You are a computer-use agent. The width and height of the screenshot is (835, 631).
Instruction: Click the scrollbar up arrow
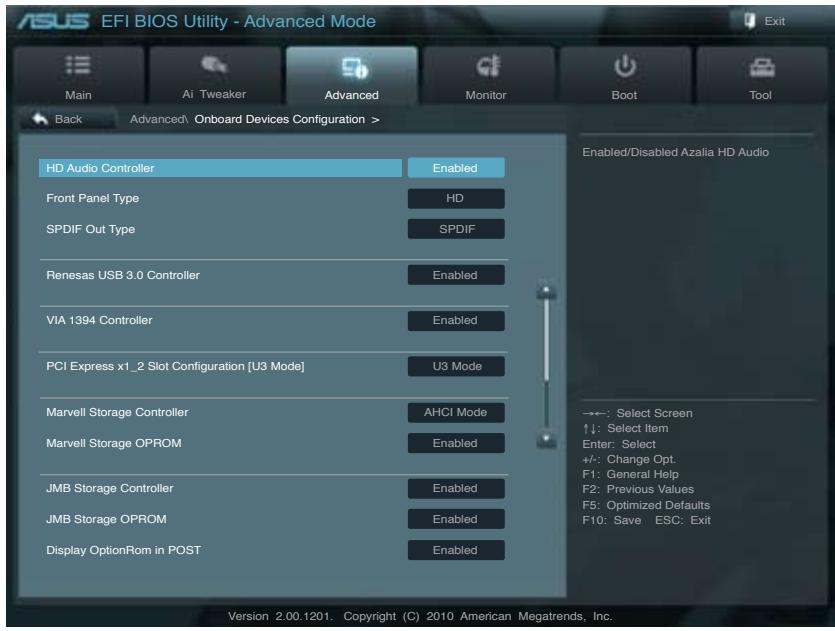[x=546, y=290]
